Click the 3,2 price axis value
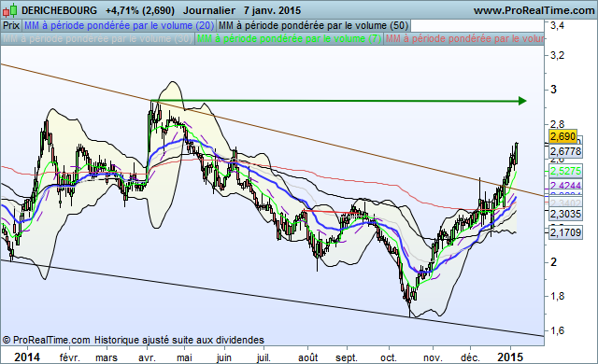This screenshot has width=598, height=364. [x=557, y=56]
